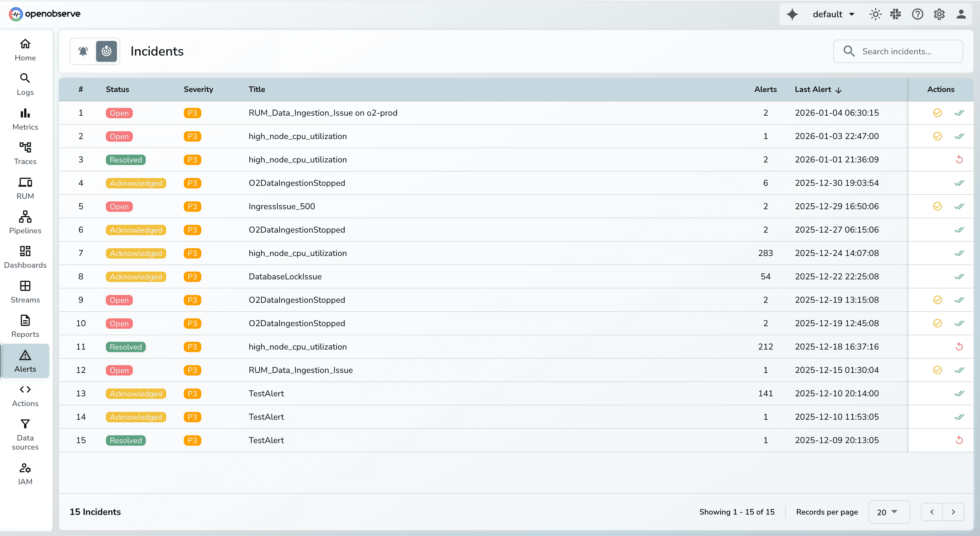Go to the Pipelines section
Viewport: 980px width, 536px height.
25,222
